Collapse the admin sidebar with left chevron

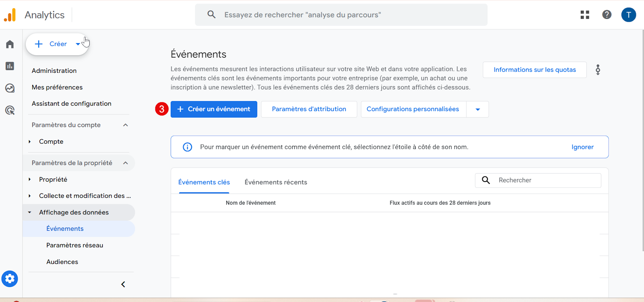[123, 284]
